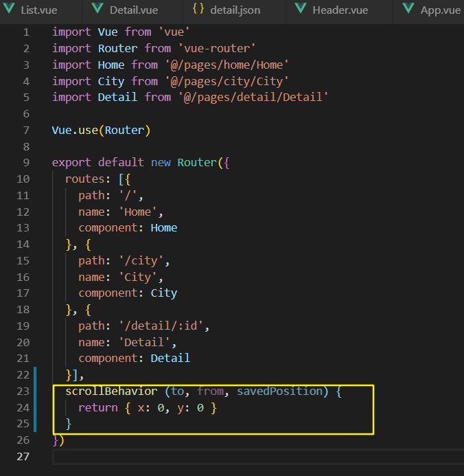Click the Vue icon on App.vue tab
Viewport: 464px width, 476px height.
(408, 8)
